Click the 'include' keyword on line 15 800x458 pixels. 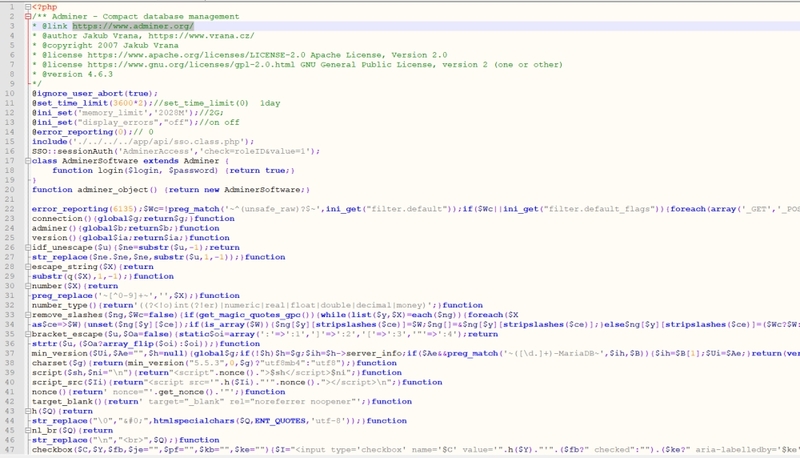(49, 142)
